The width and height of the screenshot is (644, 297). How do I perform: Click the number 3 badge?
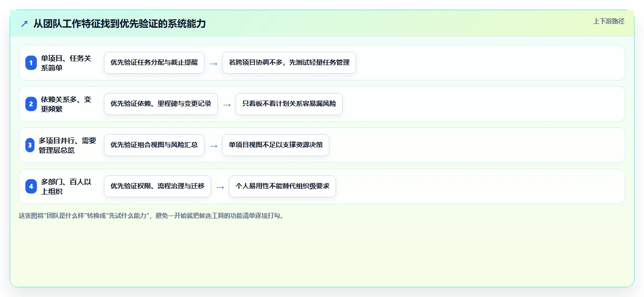pos(30,145)
